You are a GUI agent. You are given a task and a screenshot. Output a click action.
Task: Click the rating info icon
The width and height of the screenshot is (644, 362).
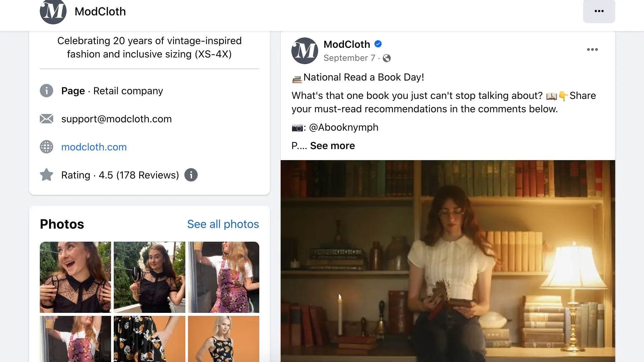click(191, 175)
